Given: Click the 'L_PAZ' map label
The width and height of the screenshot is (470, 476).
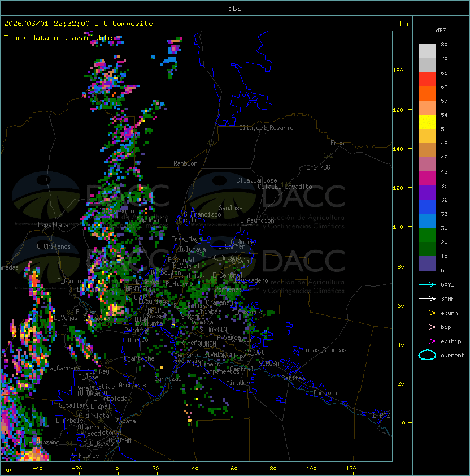Looking at the screenshot, I should [x=381, y=416].
